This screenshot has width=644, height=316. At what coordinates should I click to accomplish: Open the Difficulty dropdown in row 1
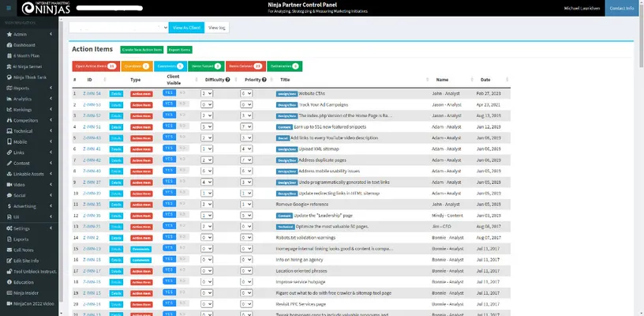(x=207, y=93)
